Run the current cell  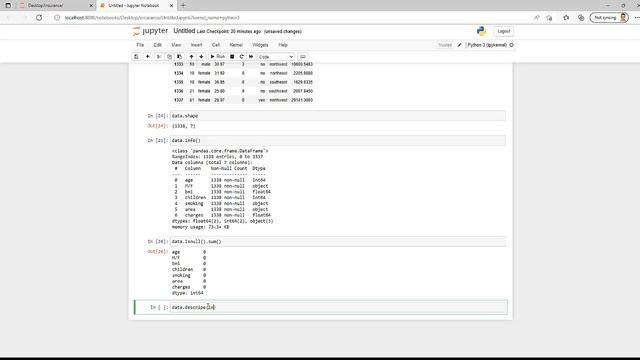point(218,57)
